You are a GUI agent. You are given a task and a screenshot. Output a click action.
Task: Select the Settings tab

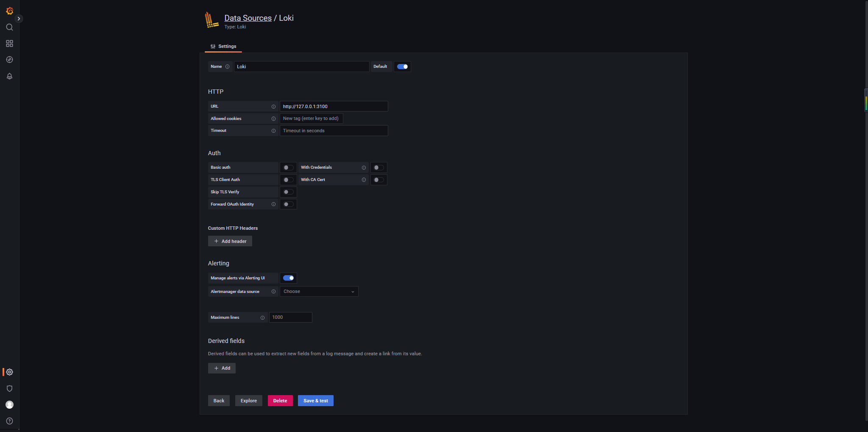coord(223,47)
